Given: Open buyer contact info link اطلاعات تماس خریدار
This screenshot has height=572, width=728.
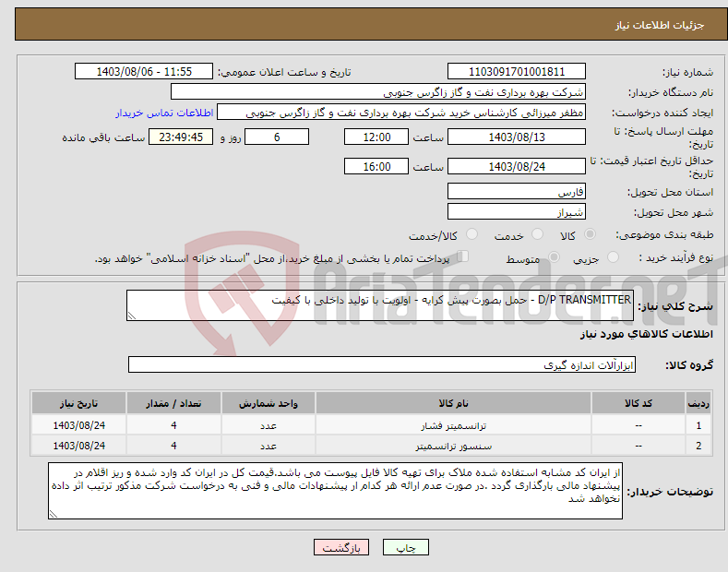Looking at the screenshot, I should click(164, 113).
